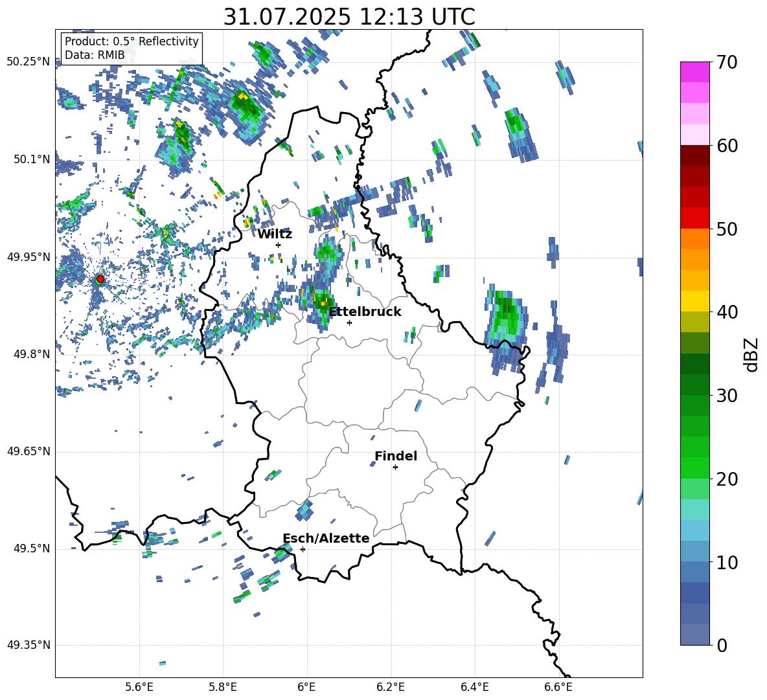
Task: Click the bright yellow colorbar segment above 40
Action: click(695, 301)
